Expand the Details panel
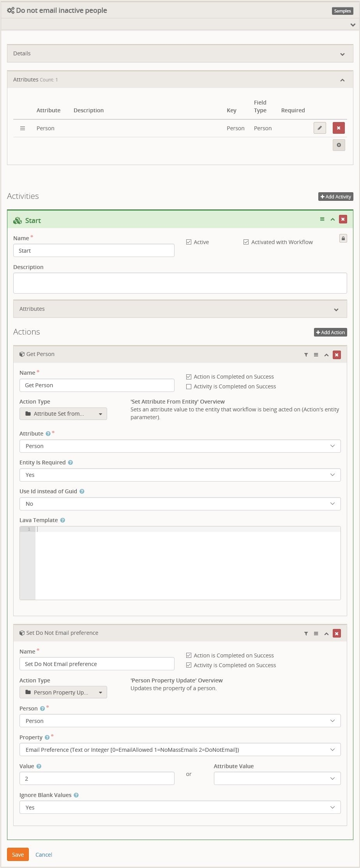The width and height of the screenshot is (360, 868). [180, 53]
